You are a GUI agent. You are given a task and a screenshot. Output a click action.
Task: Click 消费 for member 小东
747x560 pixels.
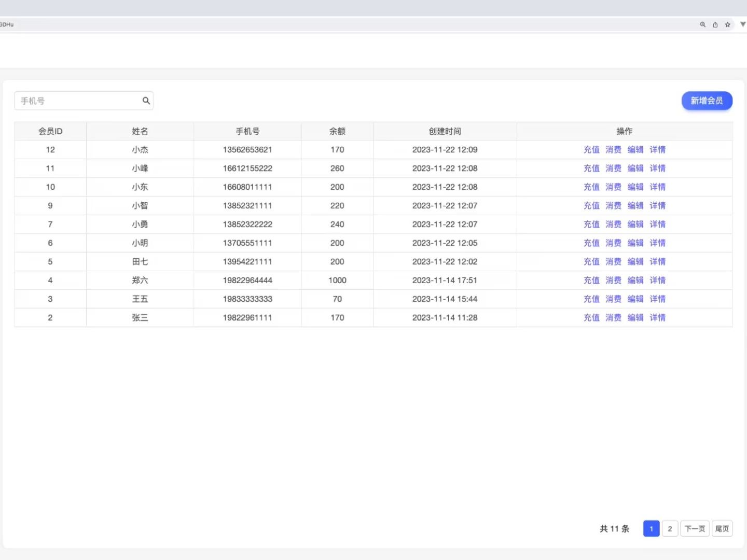coord(613,187)
